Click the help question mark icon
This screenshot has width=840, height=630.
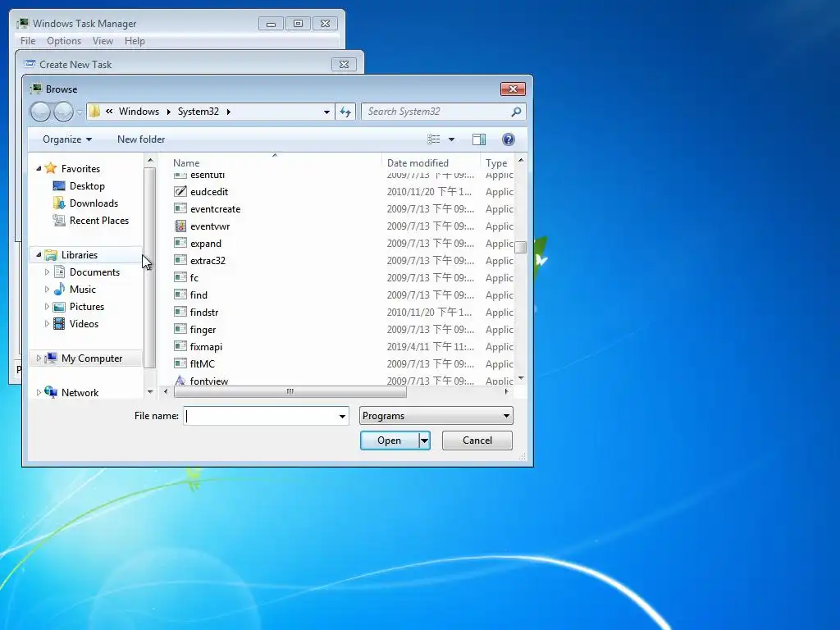pos(509,139)
